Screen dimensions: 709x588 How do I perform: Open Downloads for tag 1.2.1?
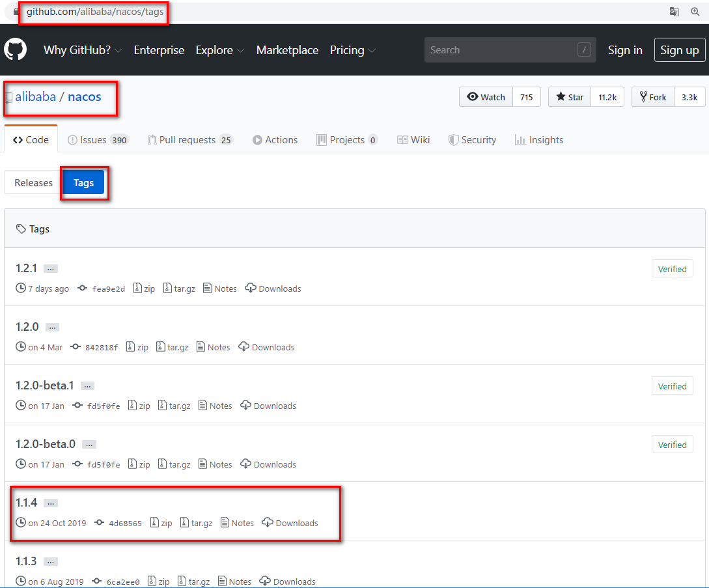(x=273, y=288)
